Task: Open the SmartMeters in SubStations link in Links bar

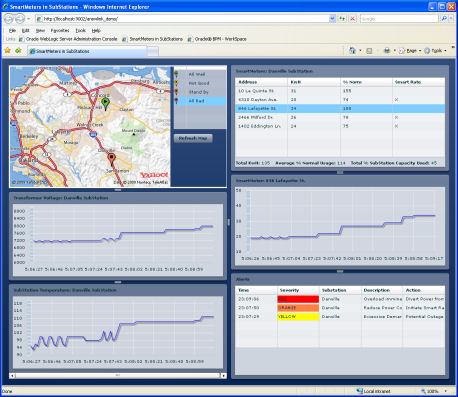Action: (152, 39)
